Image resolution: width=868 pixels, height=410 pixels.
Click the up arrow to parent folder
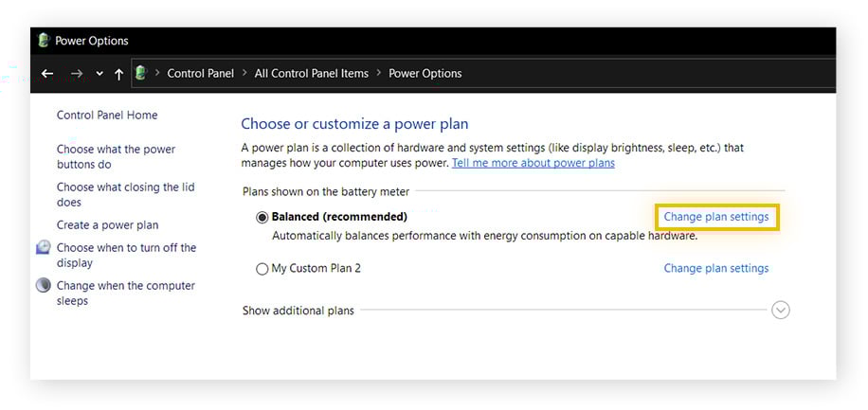pyautogui.click(x=118, y=74)
